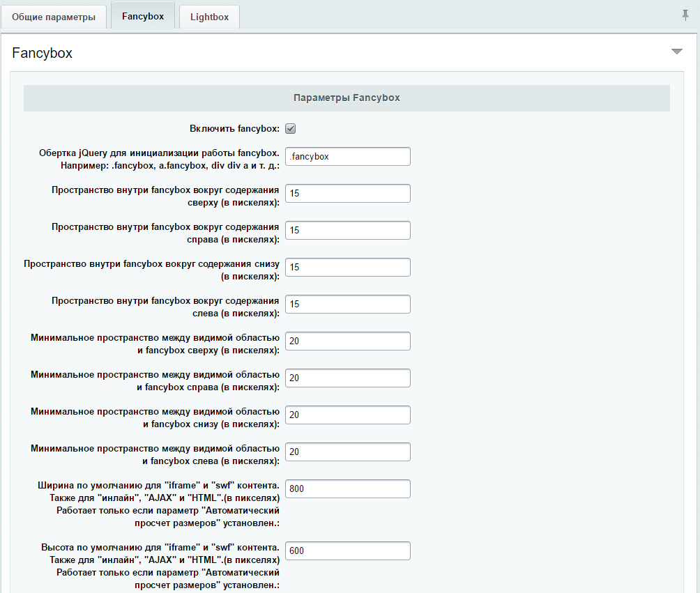
Task: Collapse the Fancybox section arrow
Action: 677,52
